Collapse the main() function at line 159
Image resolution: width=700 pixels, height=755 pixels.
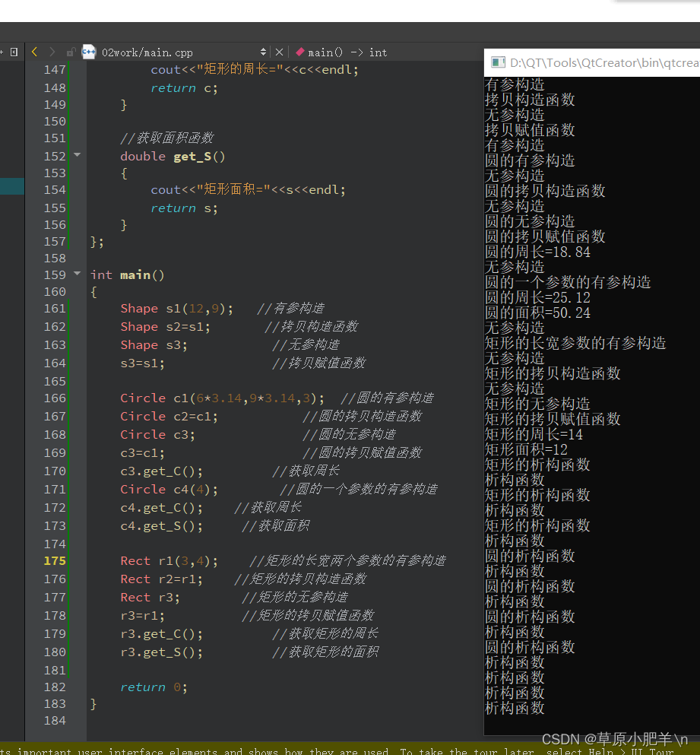(77, 274)
